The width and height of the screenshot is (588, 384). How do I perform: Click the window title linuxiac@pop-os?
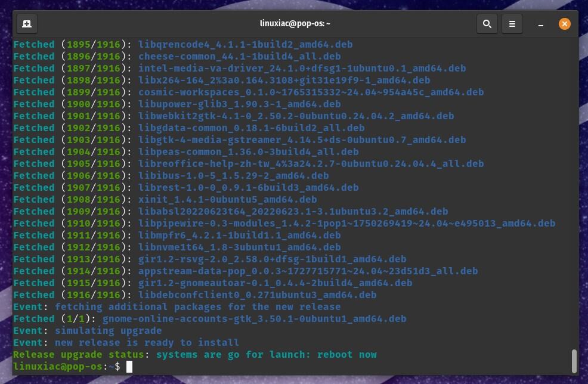click(295, 24)
